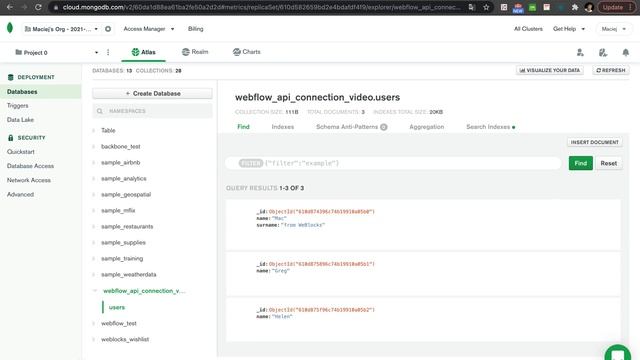This screenshot has width=640, height=360.
Task: Switch to the Charts tab
Action: coord(246,52)
